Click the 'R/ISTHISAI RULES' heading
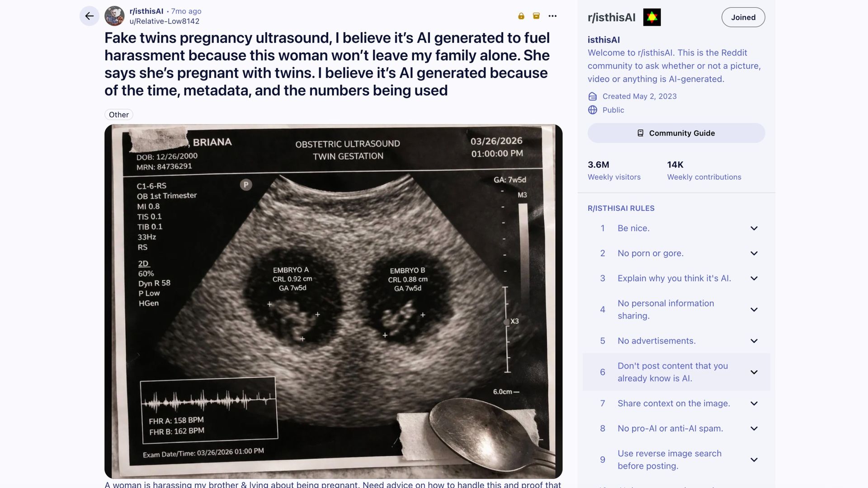This screenshot has height=488, width=868. tap(621, 208)
